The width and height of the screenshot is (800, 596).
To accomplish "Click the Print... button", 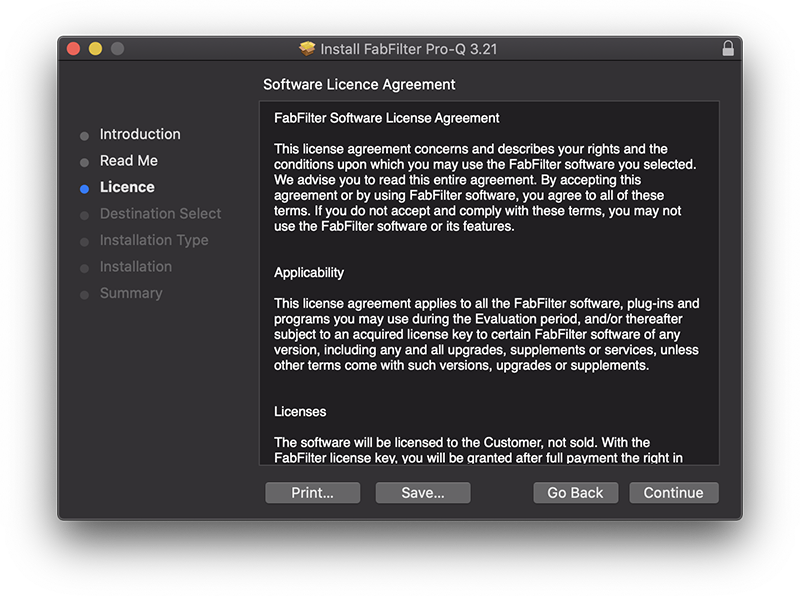I will pos(312,492).
